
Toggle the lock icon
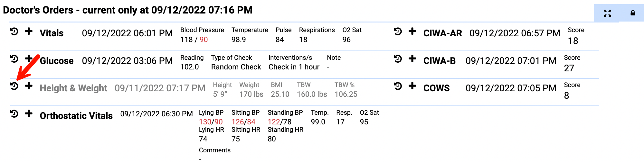click(x=633, y=13)
